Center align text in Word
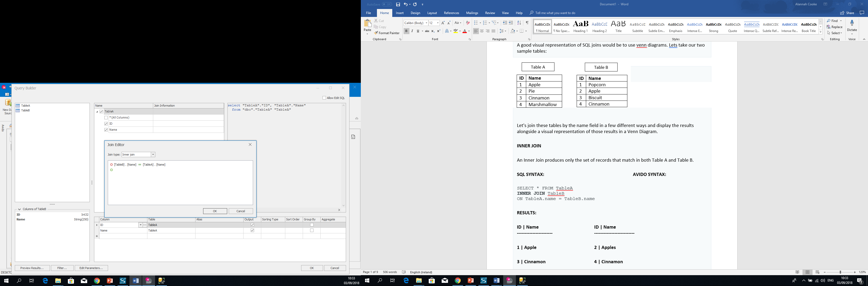 (x=482, y=31)
